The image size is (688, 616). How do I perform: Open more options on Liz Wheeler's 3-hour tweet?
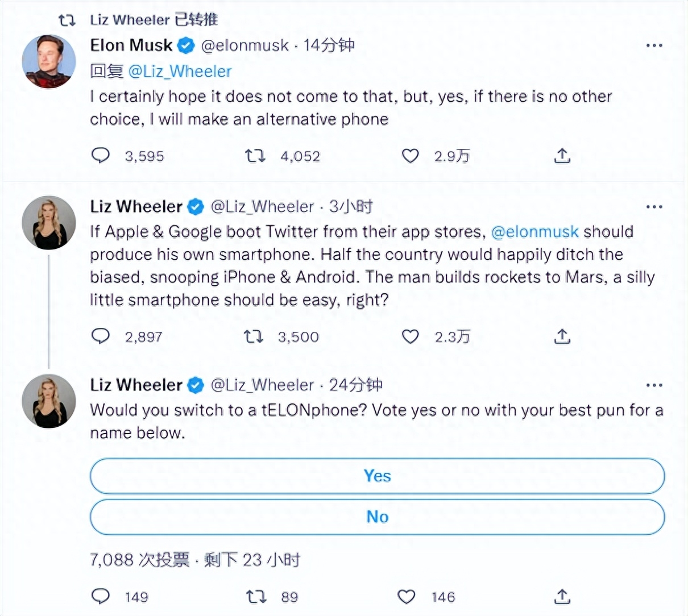tap(654, 207)
